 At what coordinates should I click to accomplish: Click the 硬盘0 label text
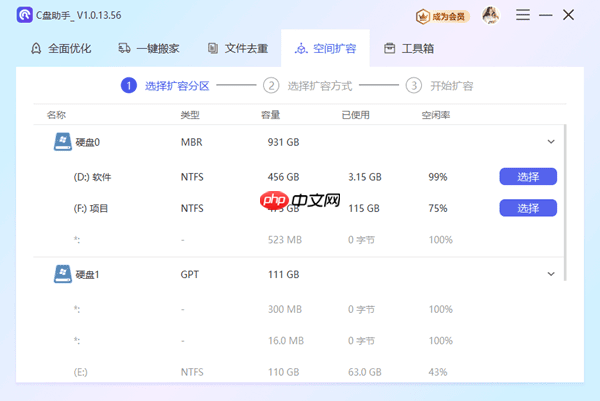click(88, 142)
